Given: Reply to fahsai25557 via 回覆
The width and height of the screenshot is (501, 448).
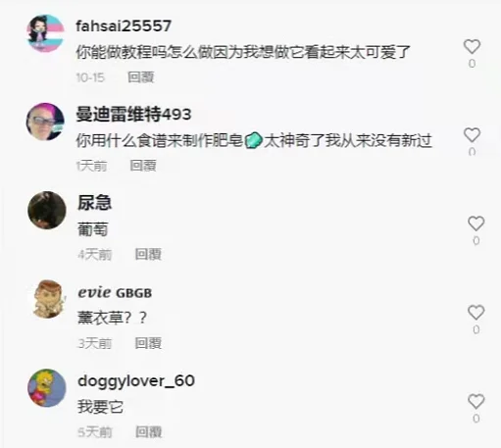Looking at the screenshot, I should (141, 77).
